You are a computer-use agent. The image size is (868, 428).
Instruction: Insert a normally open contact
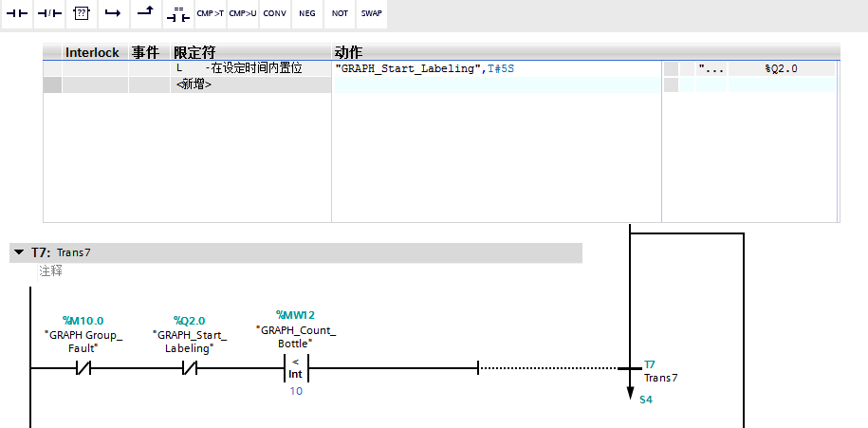click(16, 14)
